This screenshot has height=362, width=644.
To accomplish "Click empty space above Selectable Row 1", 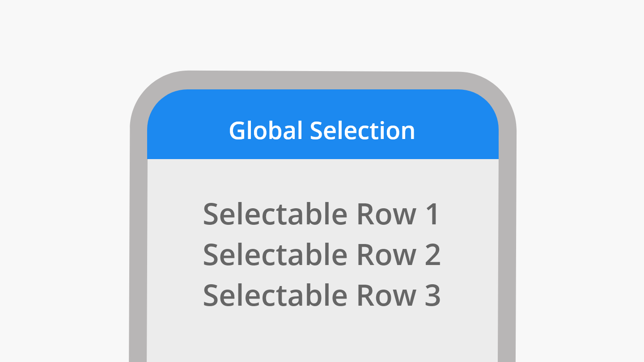I will pos(322,179).
